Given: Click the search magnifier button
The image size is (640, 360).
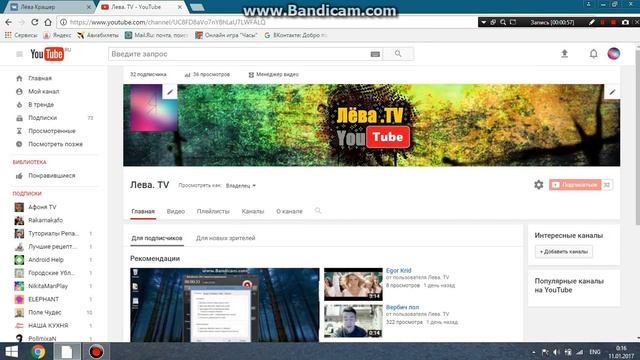Looking at the screenshot, I should pyautogui.click(x=398, y=54).
